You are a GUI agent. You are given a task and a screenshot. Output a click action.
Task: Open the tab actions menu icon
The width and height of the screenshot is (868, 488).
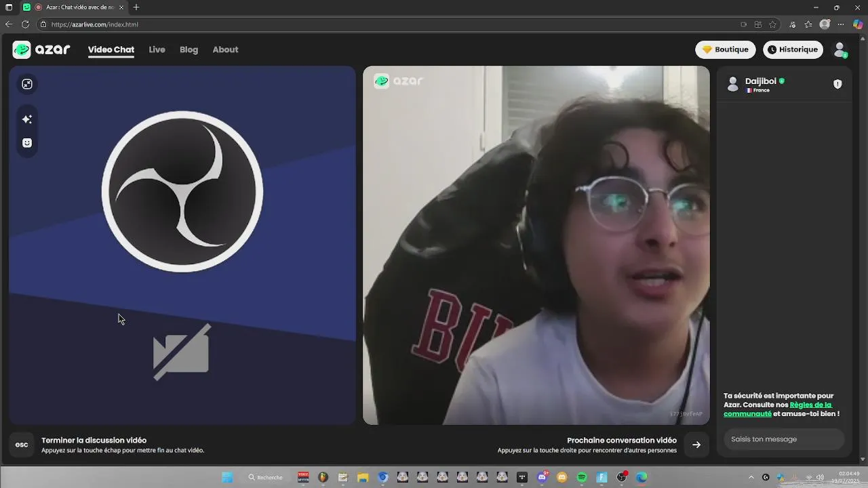9,7
